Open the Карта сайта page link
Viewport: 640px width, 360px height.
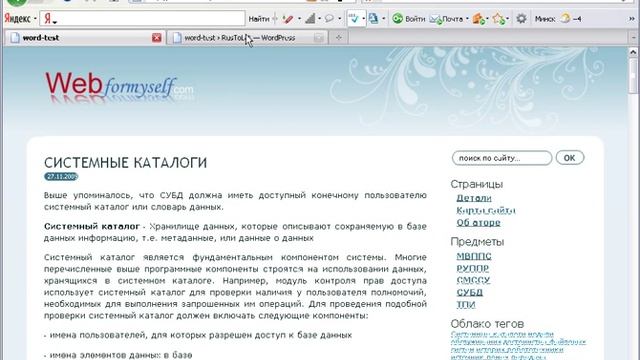[x=485, y=210]
